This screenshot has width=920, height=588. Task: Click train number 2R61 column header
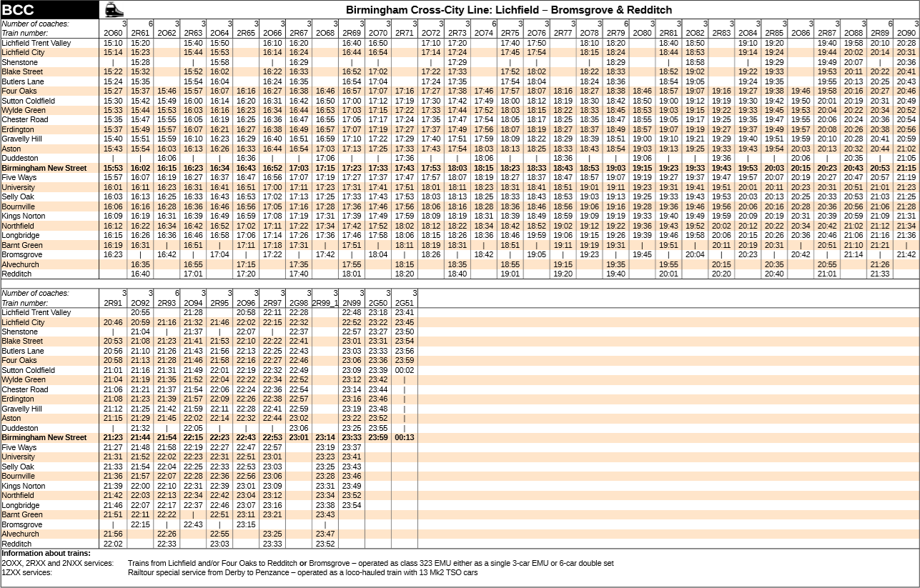pyautogui.click(x=140, y=34)
